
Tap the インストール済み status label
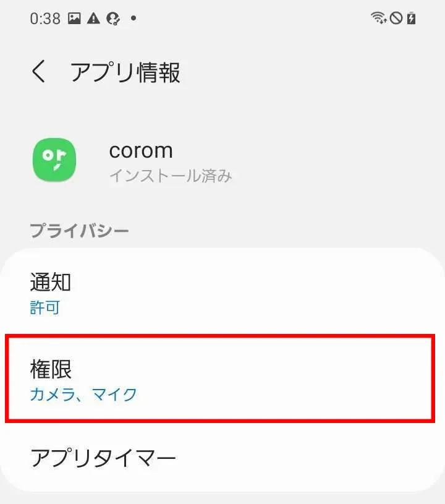point(171,176)
